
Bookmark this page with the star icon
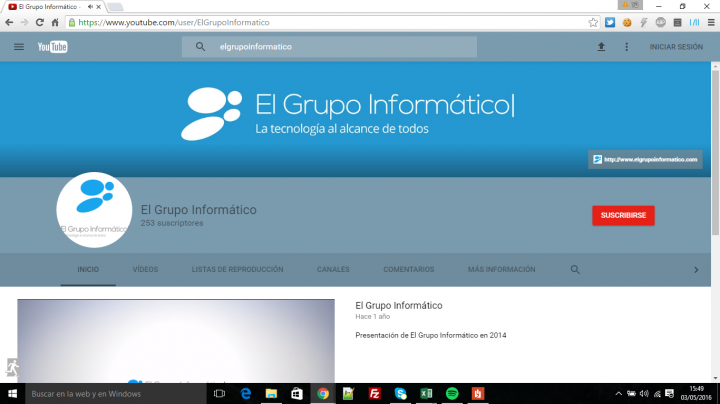click(593, 22)
